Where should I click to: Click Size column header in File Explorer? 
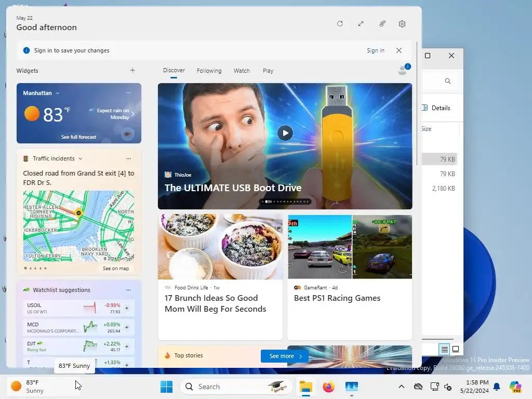point(427,129)
